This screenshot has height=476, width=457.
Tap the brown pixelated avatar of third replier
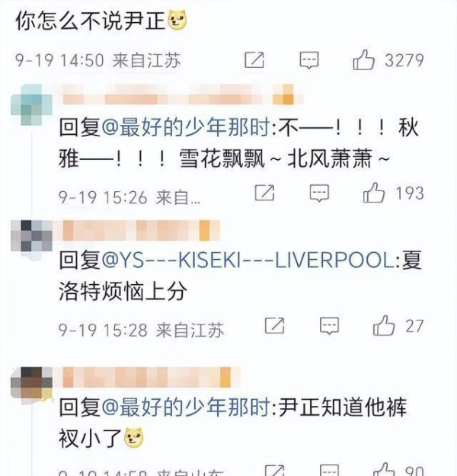(31, 382)
